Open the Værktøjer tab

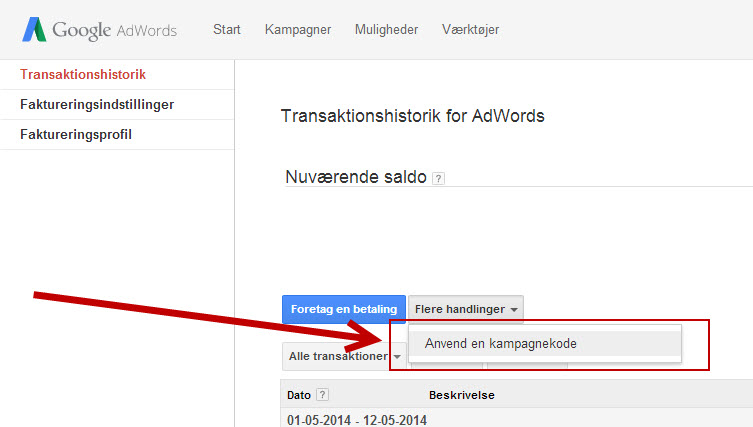(x=470, y=30)
